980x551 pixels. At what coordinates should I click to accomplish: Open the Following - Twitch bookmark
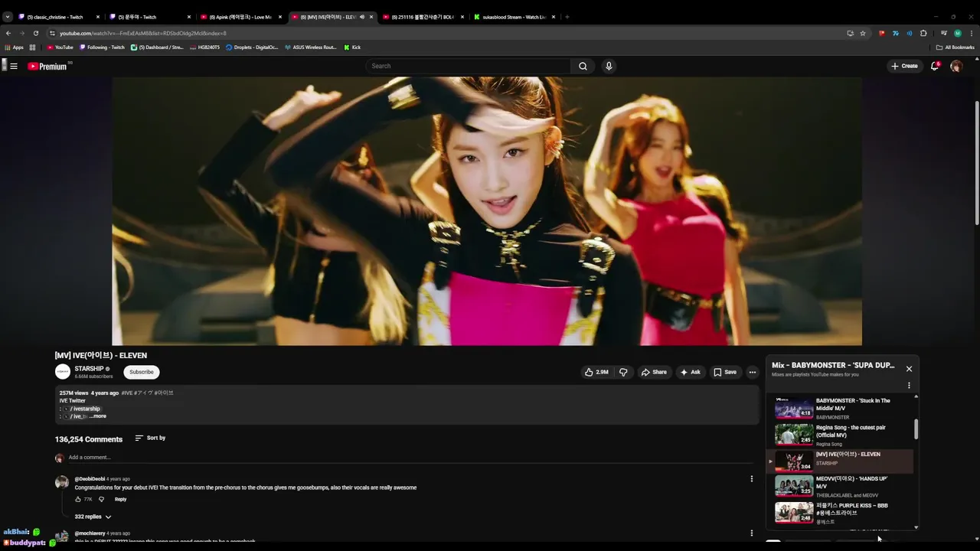pyautogui.click(x=102, y=47)
